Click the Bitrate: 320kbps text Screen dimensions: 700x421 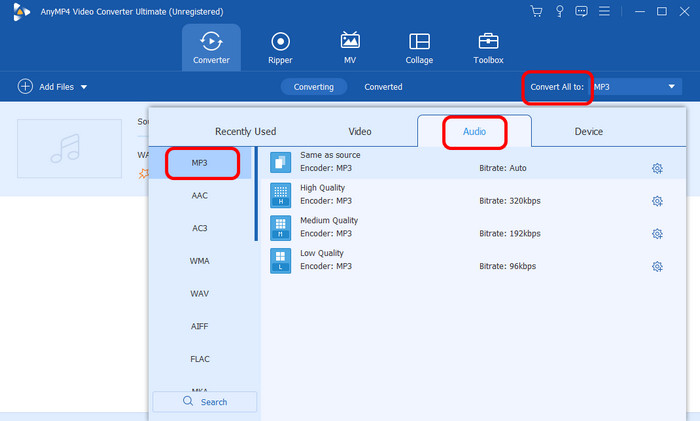(x=510, y=201)
